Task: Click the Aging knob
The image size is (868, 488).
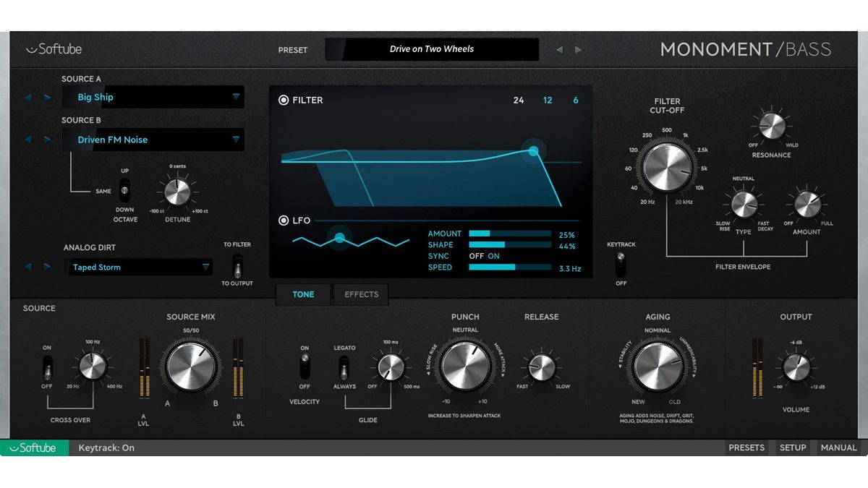Action: tap(658, 367)
